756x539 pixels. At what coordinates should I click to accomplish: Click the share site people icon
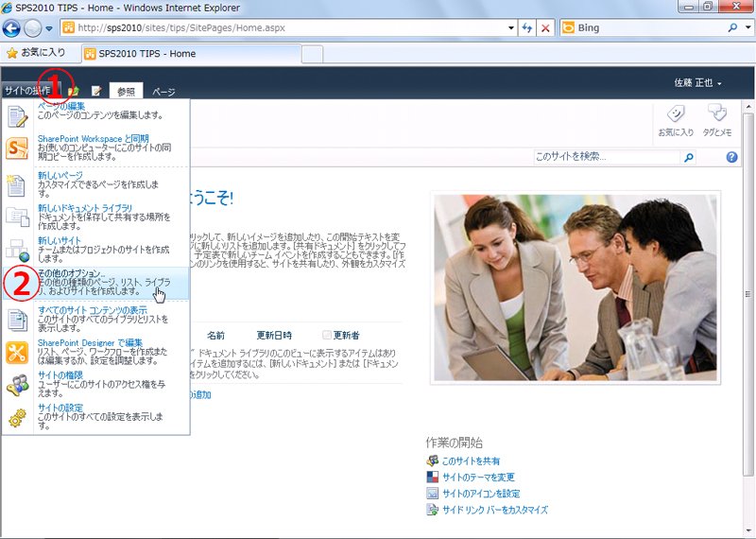433,461
